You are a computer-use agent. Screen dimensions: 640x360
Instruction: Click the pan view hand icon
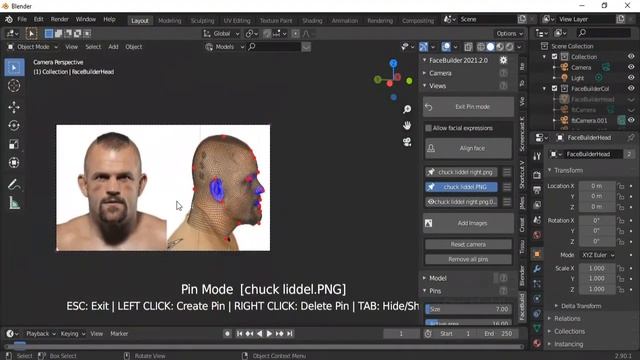407,125
